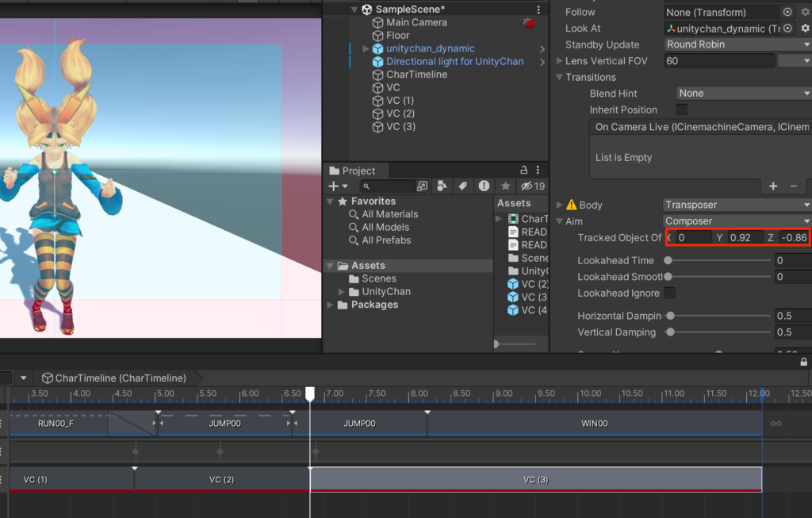This screenshot has width=812, height=518.
Task: Click the gear icon next to Look At
Action: [x=806, y=29]
